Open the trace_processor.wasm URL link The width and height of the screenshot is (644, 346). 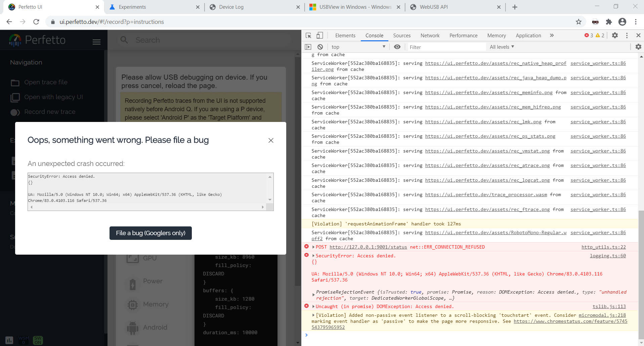pos(486,195)
